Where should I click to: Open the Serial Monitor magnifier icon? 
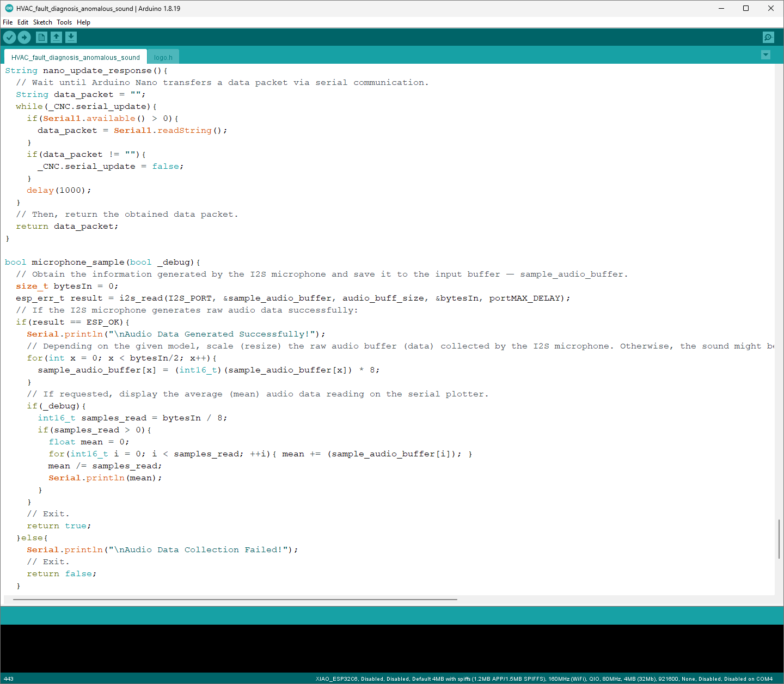[768, 37]
